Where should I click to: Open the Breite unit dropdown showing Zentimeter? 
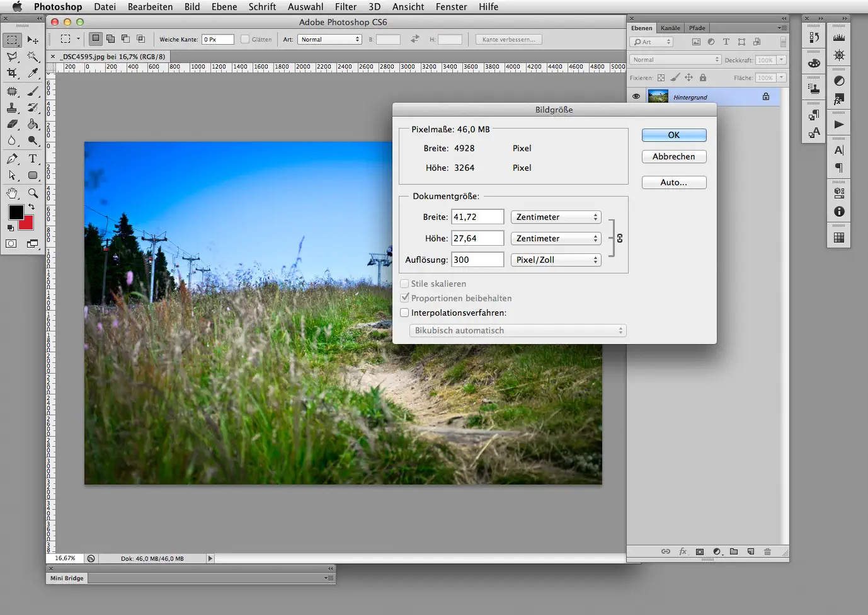555,217
